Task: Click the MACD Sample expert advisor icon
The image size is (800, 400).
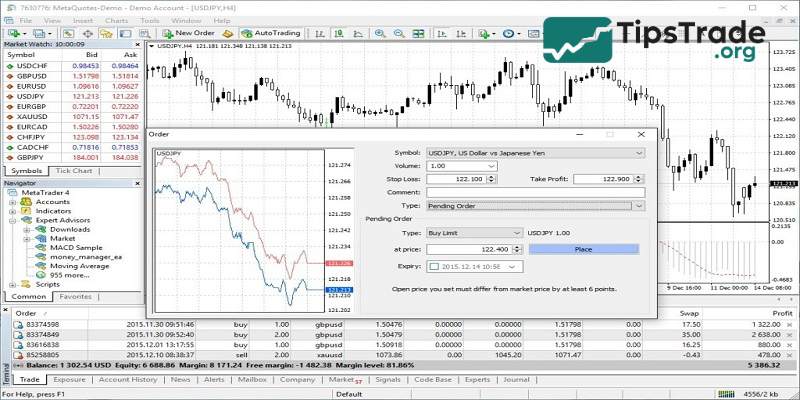Action: pos(41,246)
